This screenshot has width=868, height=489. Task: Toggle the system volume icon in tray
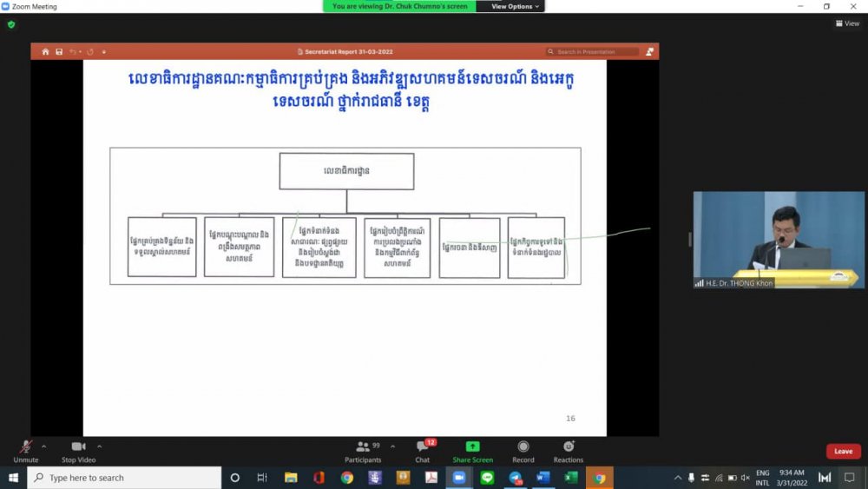click(746, 478)
